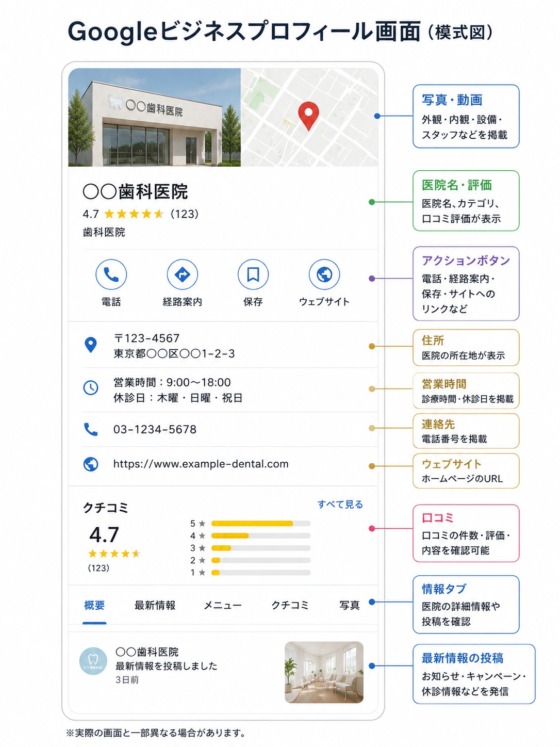The width and height of the screenshot is (560, 747).
Task: Click the phone number 03-1234-5678
Action: (x=155, y=429)
